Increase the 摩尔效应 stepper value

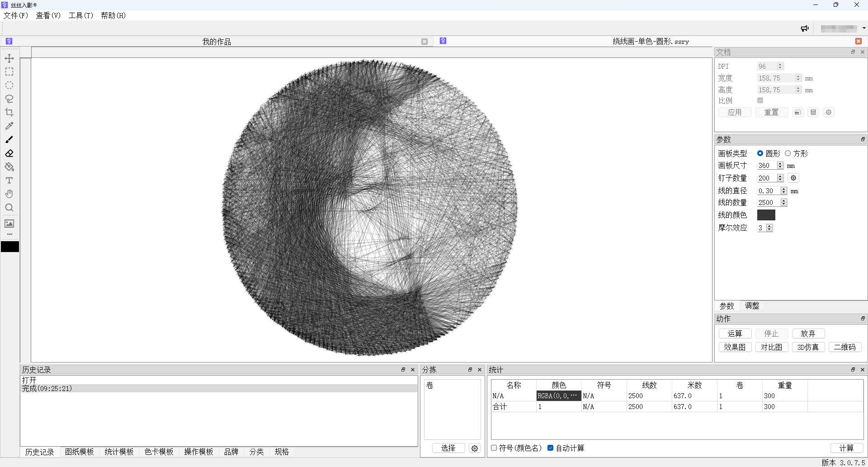pos(769,226)
